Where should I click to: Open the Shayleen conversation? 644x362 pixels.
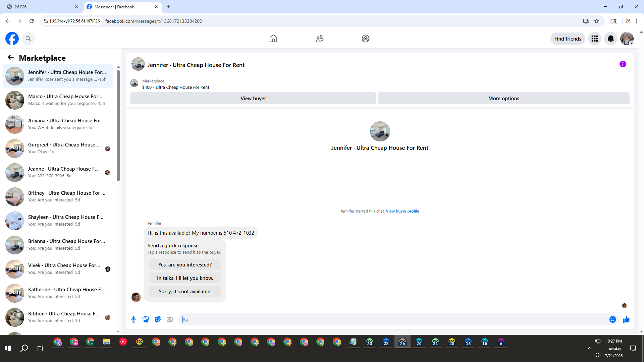(58, 221)
